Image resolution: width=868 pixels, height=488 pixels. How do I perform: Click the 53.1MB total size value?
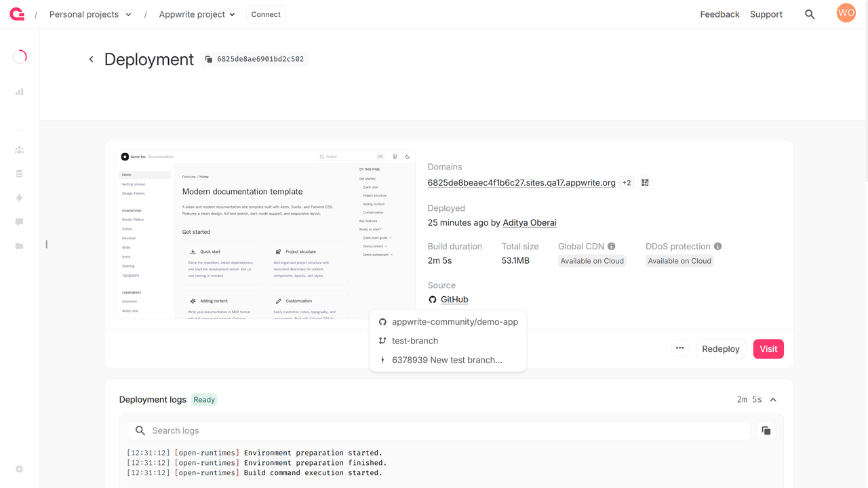coord(515,261)
